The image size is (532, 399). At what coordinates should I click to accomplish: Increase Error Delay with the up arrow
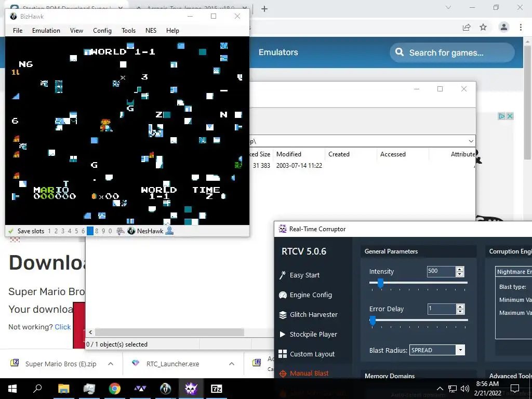460,307
